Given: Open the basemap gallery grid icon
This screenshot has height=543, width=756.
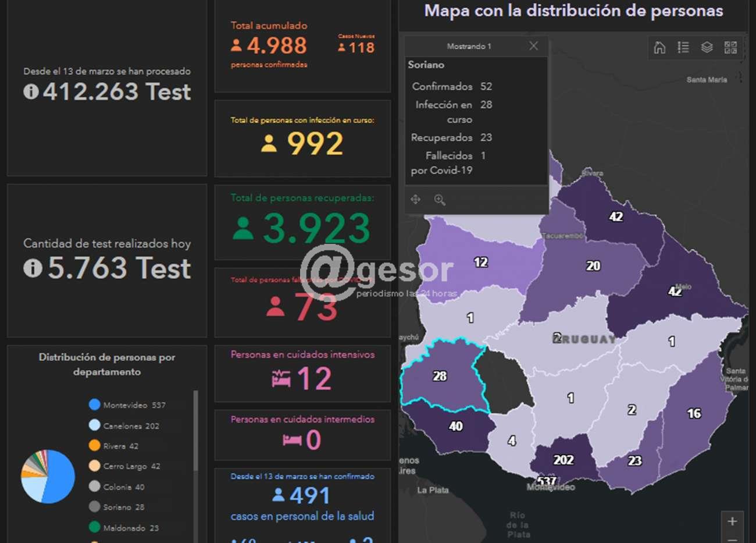Looking at the screenshot, I should click(x=730, y=48).
